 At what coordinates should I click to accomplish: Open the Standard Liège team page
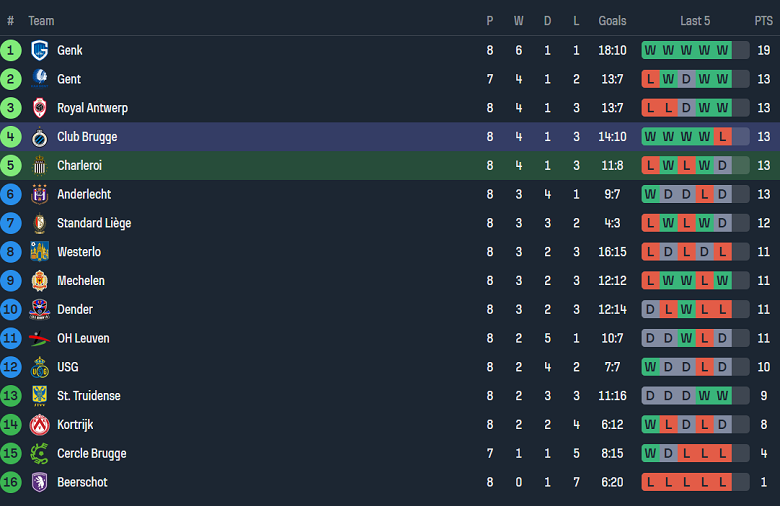94,223
